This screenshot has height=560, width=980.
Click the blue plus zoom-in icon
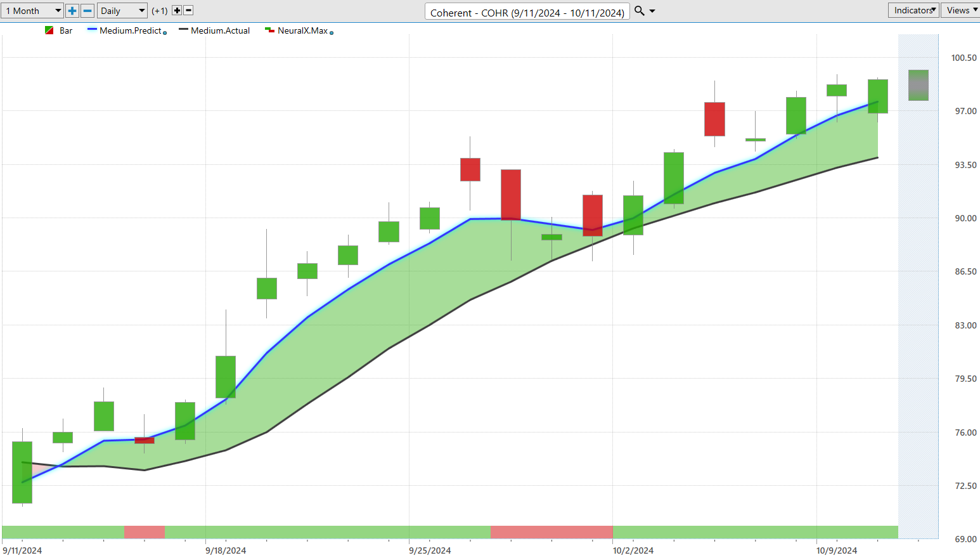coord(72,11)
